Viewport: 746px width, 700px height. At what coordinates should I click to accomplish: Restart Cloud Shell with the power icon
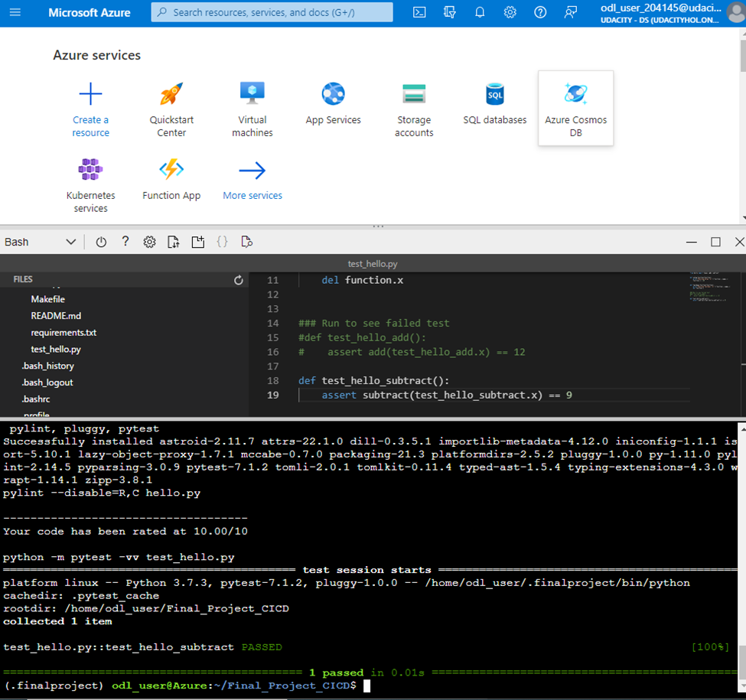[x=101, y=242]
